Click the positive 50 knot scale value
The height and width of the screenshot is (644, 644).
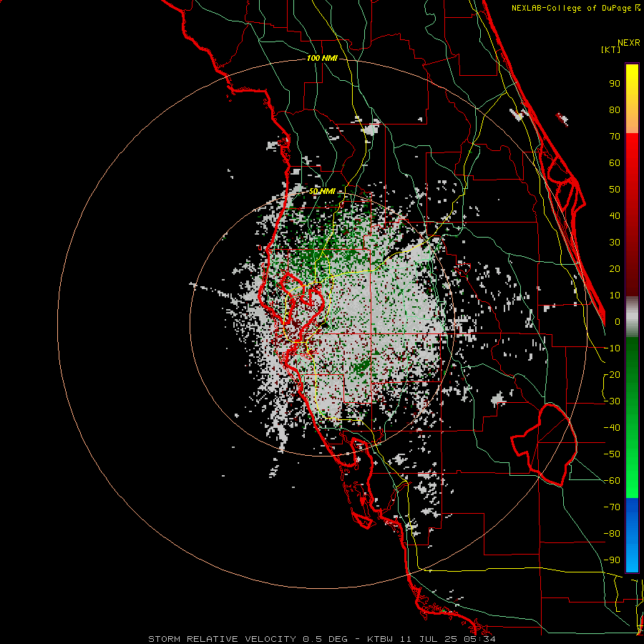point(615,190)
